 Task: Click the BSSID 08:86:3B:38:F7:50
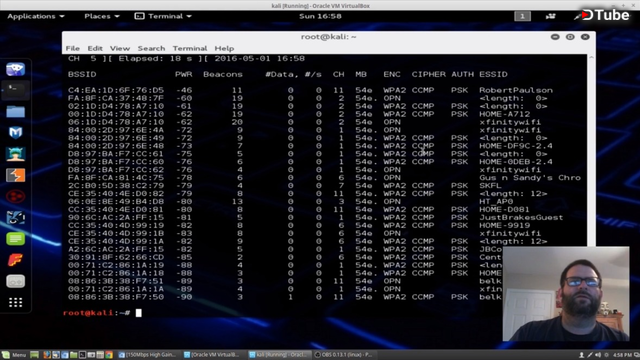(x=116, y=297)
